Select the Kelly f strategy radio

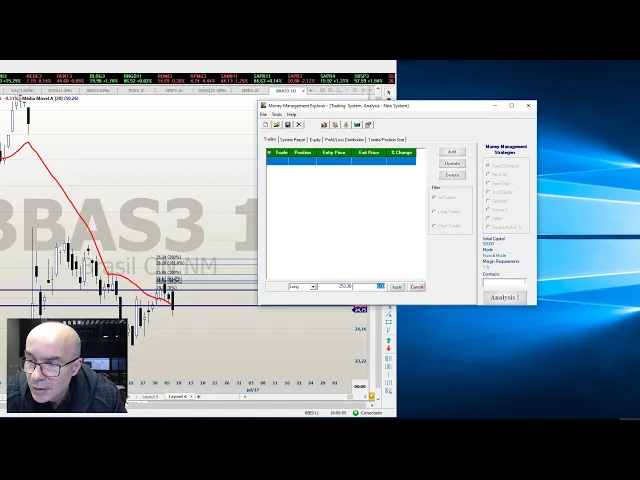pyautogui.click(x=488, y=218)
